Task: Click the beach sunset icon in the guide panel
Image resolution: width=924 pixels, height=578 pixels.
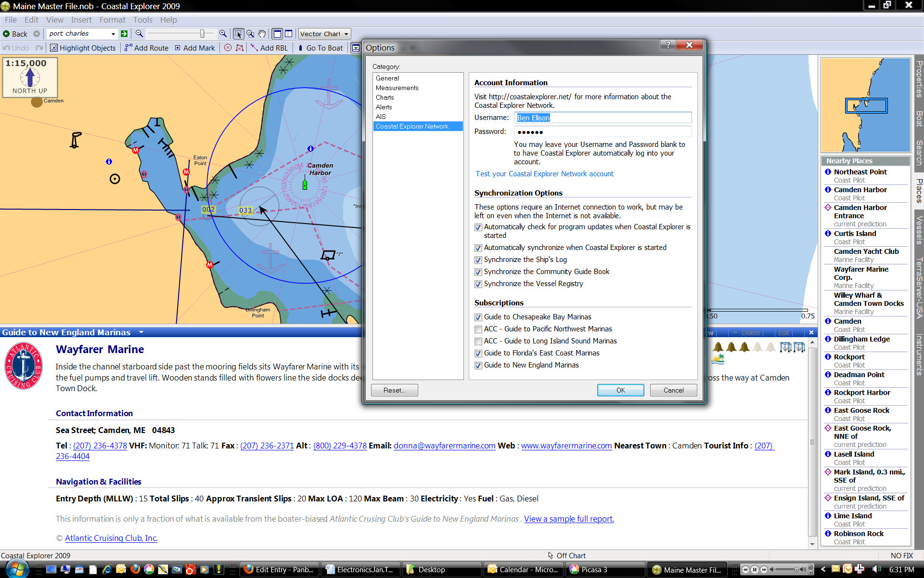Action: click(718, 359)
